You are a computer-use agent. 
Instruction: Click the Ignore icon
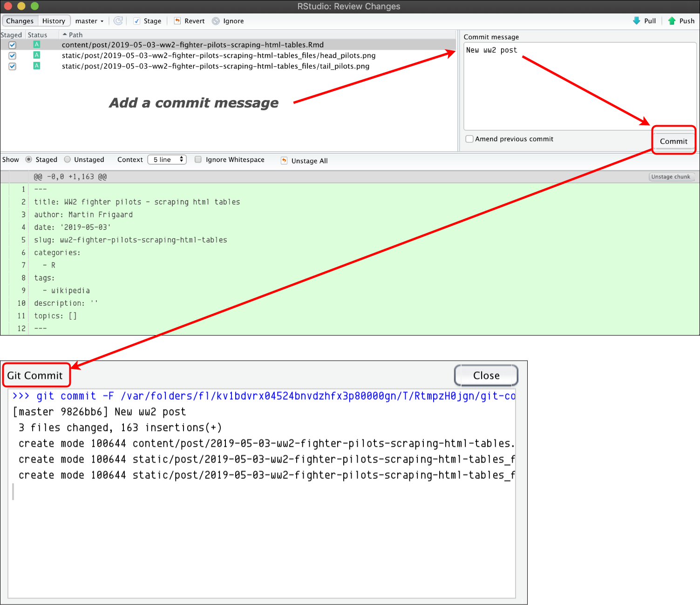[215, 21]
